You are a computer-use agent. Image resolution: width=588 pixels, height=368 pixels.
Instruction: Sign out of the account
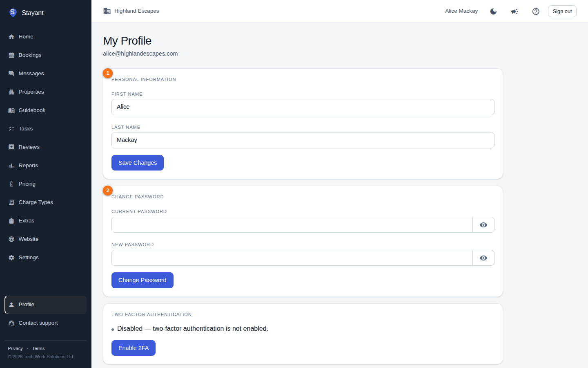(562, 11)
